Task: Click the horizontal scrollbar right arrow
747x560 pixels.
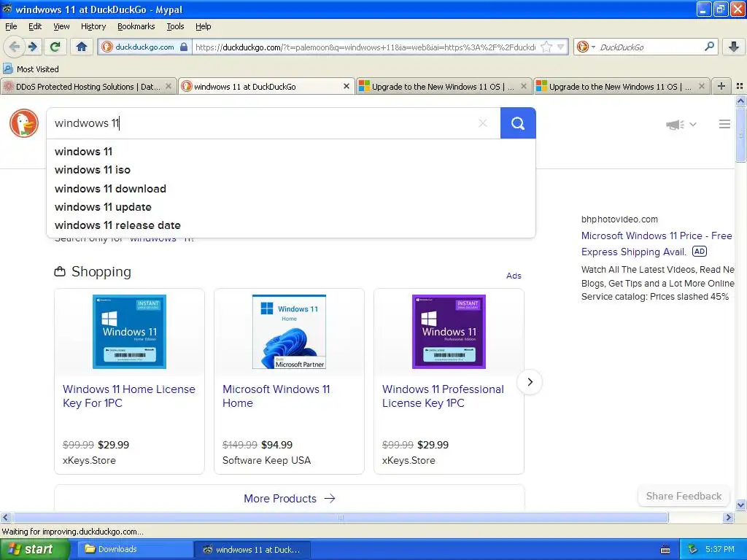Action: point(728,517)
